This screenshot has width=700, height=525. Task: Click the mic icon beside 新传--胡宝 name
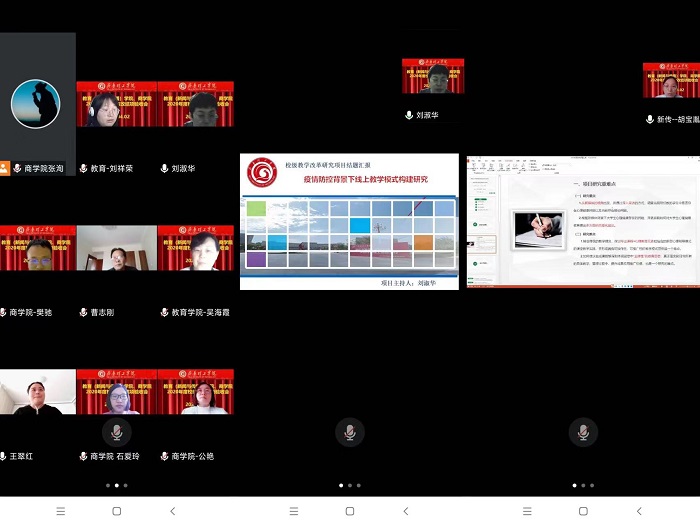pyautogui.click(x=649, y=119)
